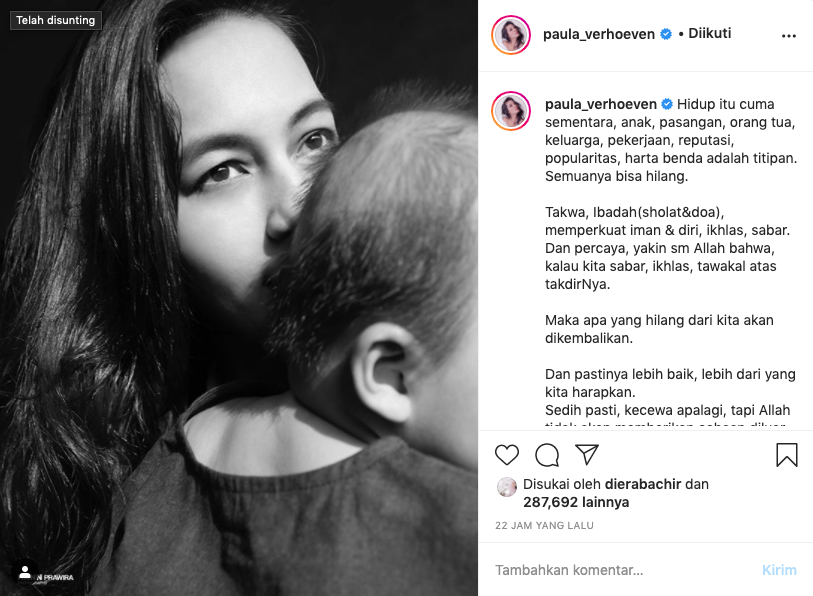Share post using paper plane icon
Viewport: 813px width, 596px height.
pos(587,454)
